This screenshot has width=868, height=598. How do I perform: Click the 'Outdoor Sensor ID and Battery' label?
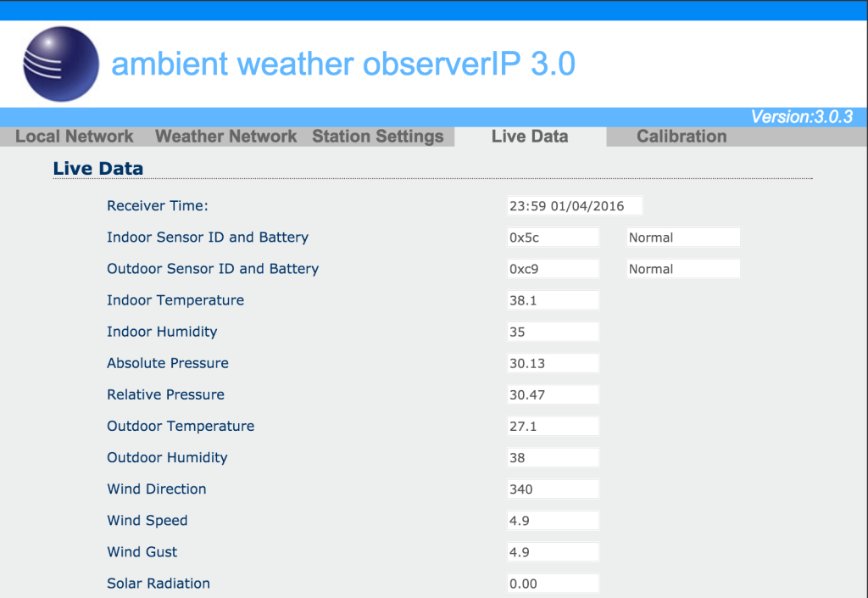213,269
